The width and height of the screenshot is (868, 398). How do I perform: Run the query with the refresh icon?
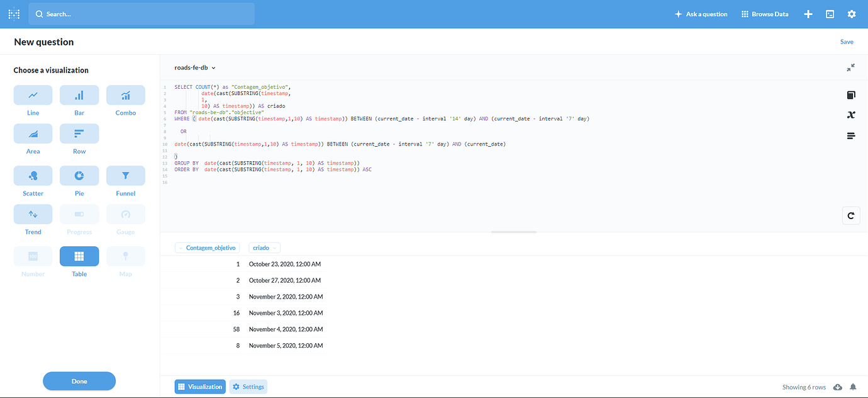pyautogui.click(x=851, y=215)
